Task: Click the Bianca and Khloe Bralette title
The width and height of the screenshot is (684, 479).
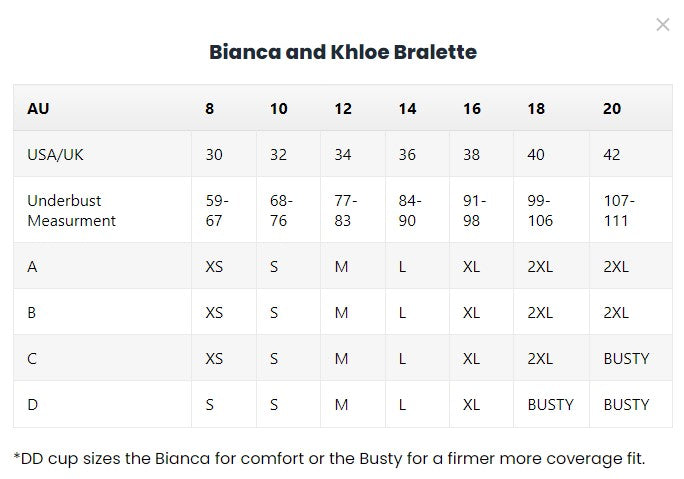Action: click(x=342, y=52)
